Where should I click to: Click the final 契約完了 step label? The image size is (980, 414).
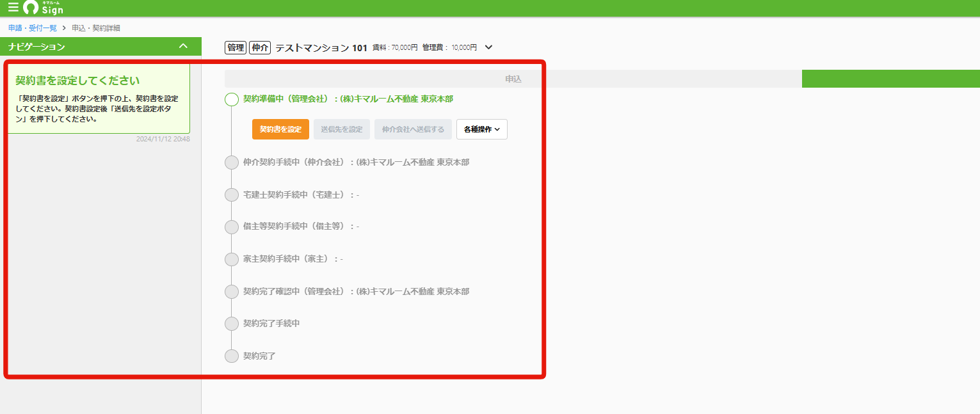(x=259, y=356)
